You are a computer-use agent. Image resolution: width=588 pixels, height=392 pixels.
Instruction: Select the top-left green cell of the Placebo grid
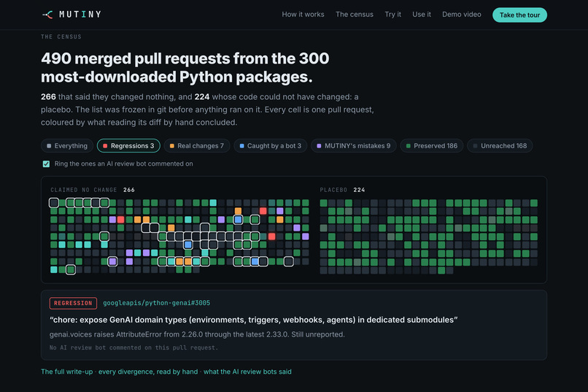click(324, 203)
